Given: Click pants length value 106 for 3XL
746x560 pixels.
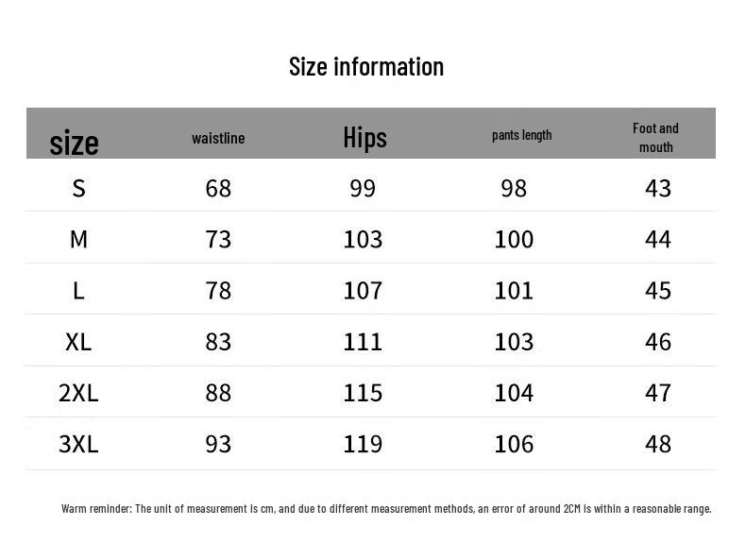Looking at the screenshot, I should [514, 443].
